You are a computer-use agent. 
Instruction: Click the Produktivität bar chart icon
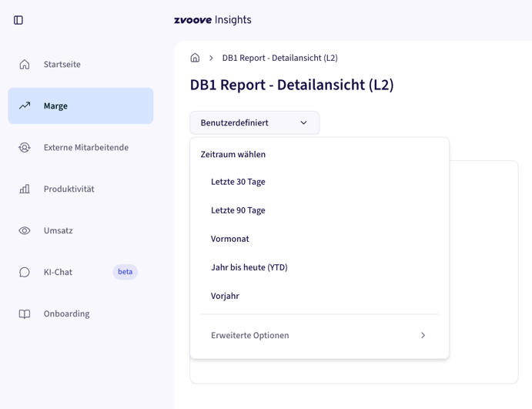(x=25, y=189)
